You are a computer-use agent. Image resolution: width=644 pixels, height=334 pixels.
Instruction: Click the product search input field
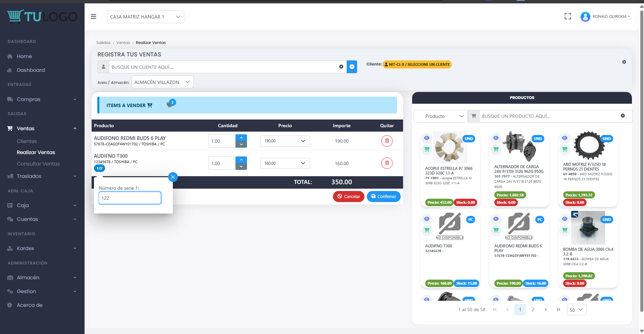[x=550, y=116]
